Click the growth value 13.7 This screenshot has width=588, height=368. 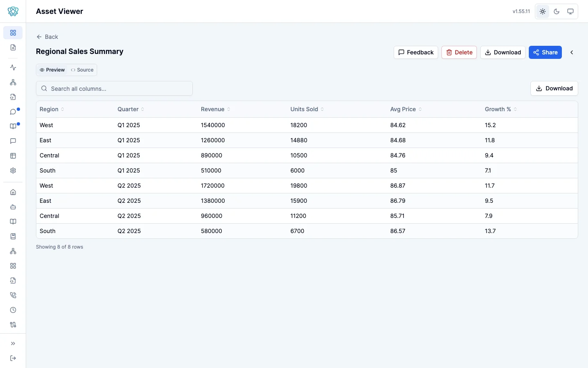pyautogui.click(x=490, y=231)
